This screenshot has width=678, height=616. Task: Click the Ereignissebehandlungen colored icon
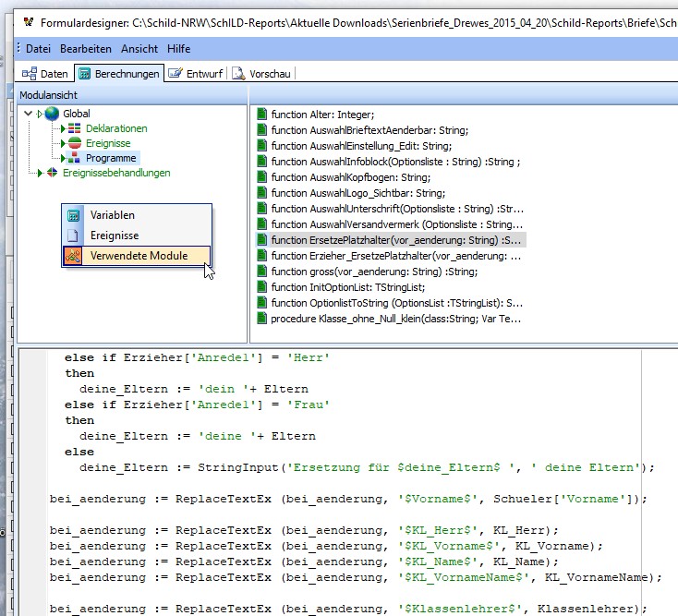coord(52,173)
